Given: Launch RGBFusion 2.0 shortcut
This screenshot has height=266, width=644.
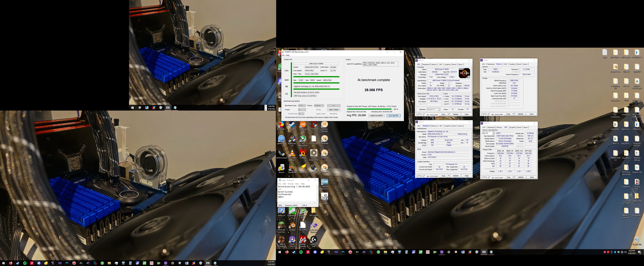Looking at the screenshot, I should (x=292, y=141).
